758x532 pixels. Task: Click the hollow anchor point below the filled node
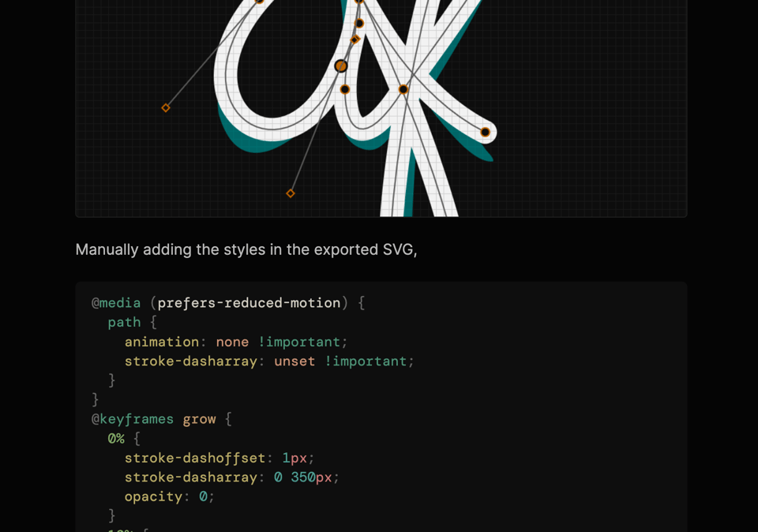click(x=343, y=88)
